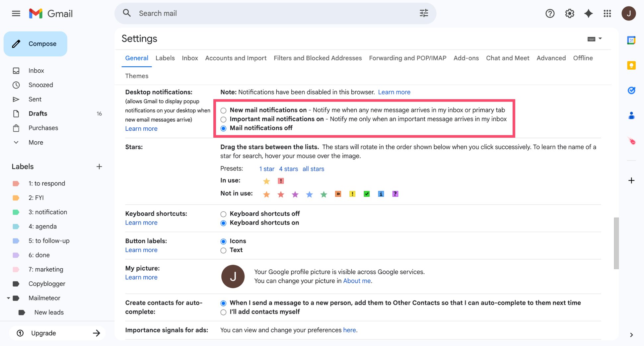Open Learn more about desktop notifications
The height and width of the screenshot is (346, 644).
[x=141, y=128]
